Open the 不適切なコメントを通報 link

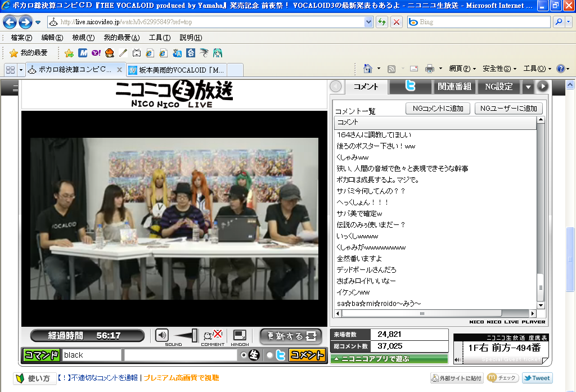tap(97, 378)
